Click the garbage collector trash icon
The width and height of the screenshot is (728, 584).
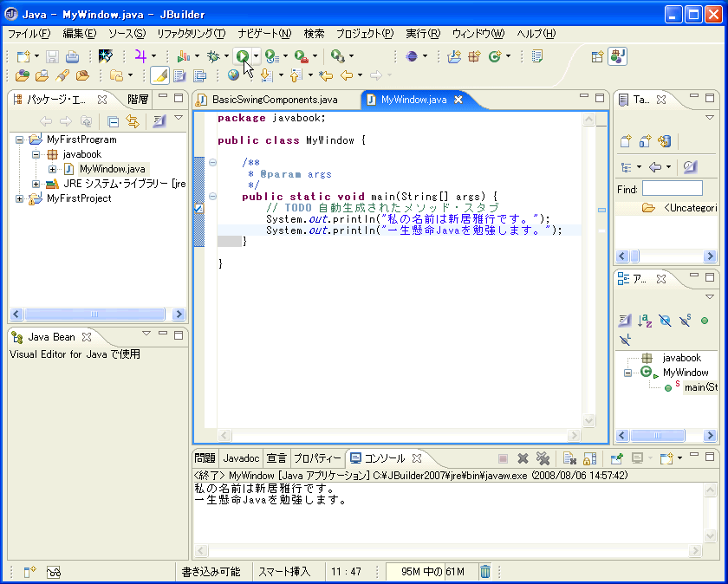(485, 571)
